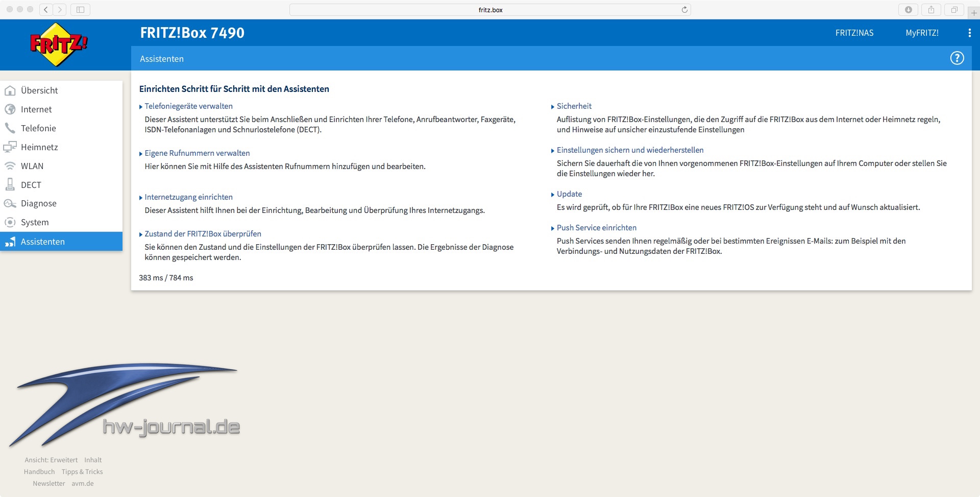This screenshot has width=980, height=497.
Task: Start the Telefoniegeräte verwalten assistant
Action: coord(188,106)
